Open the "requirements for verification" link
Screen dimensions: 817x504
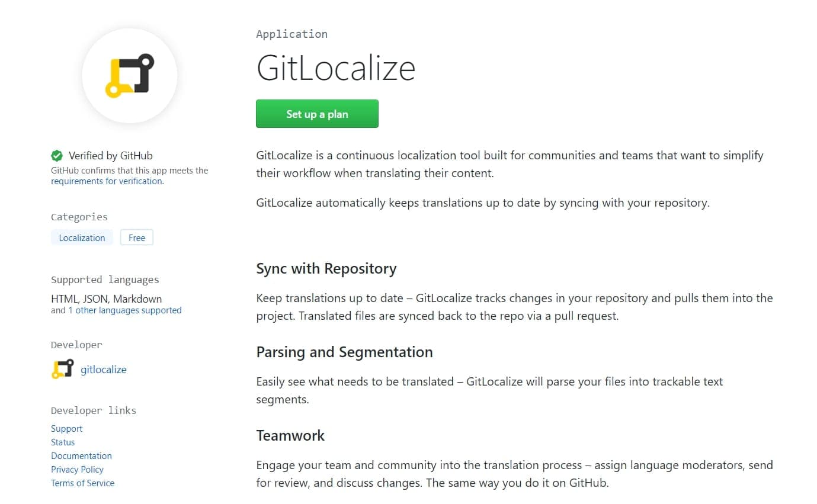[106, 181]
